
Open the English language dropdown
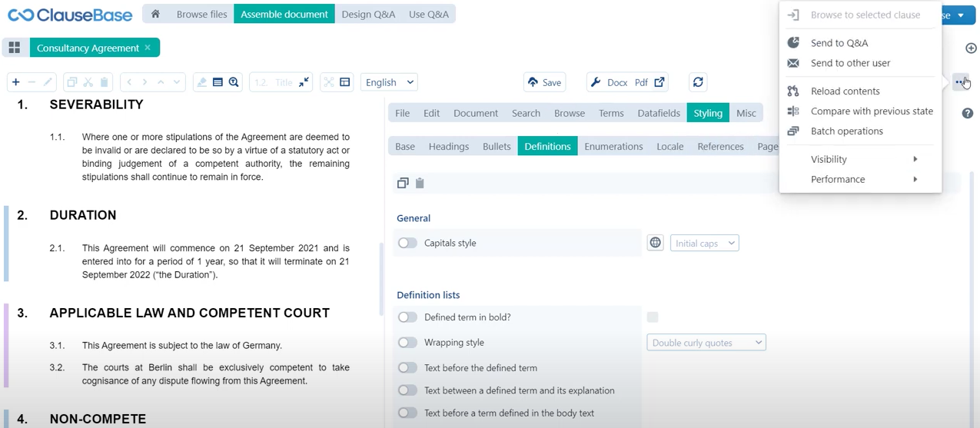(x=390, y=82)
